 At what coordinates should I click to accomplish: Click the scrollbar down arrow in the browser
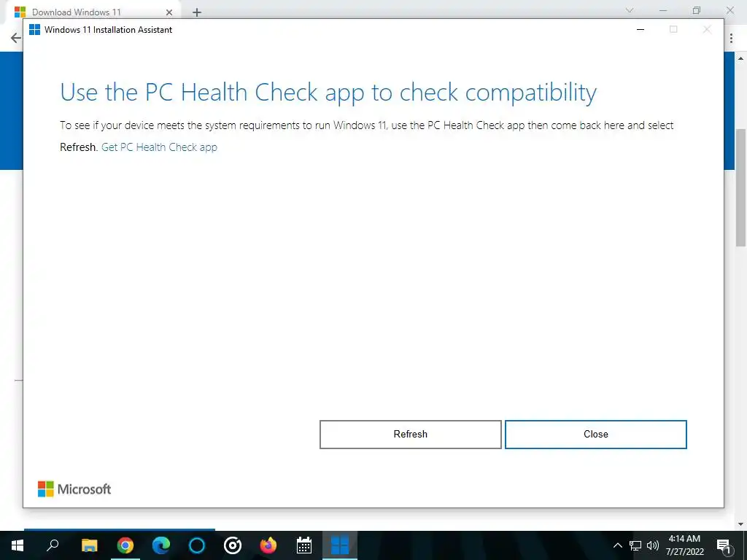point(741,524)
